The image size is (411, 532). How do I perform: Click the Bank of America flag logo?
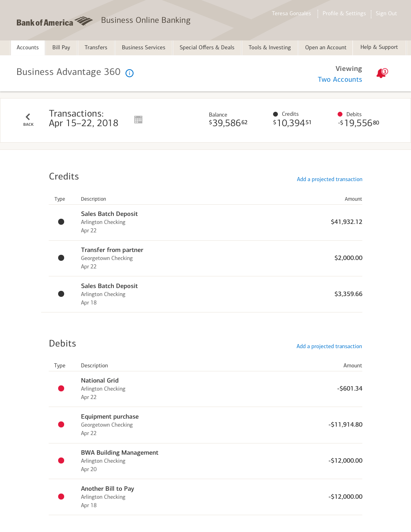point(84,21)
